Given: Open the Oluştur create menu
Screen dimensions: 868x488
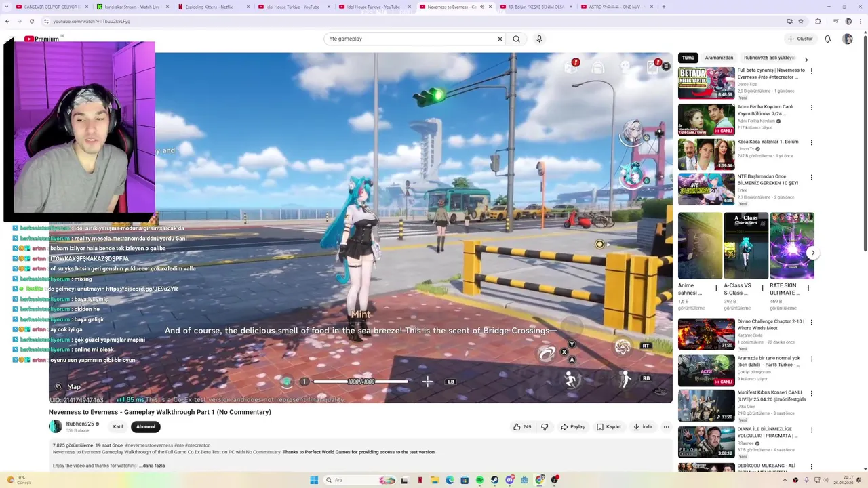Looking at the screenshot, I should click(x=800, y=39).
